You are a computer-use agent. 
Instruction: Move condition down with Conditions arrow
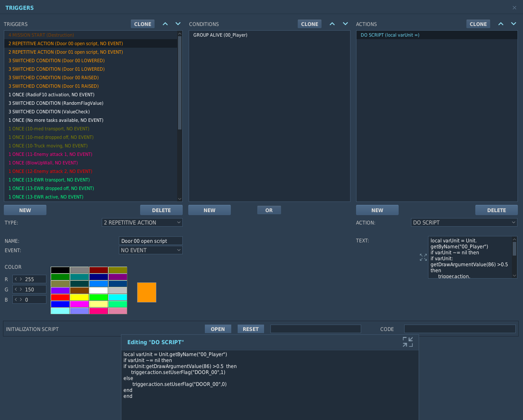pyautogui.click(x=345, y=24)
